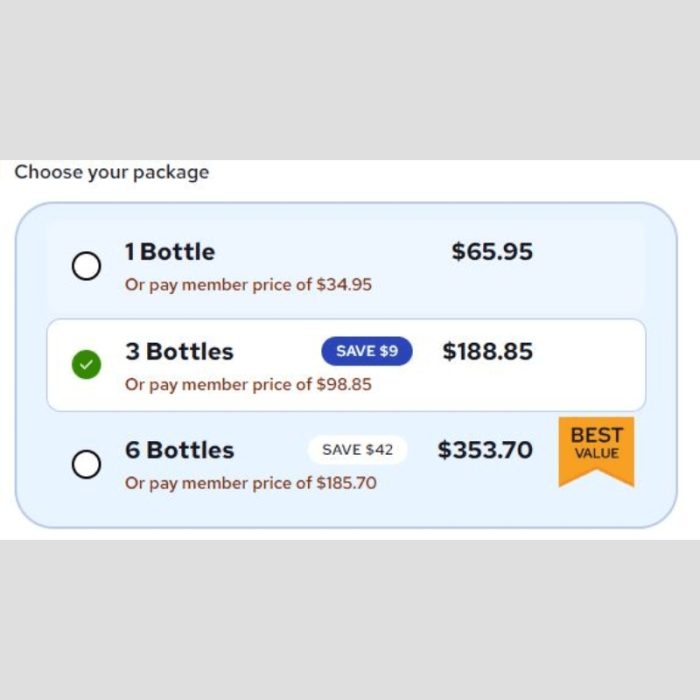Click the white SAVE $42 badge
Image resolution: width=700 pixels, height=700 pixels.
tap(357, 450)
